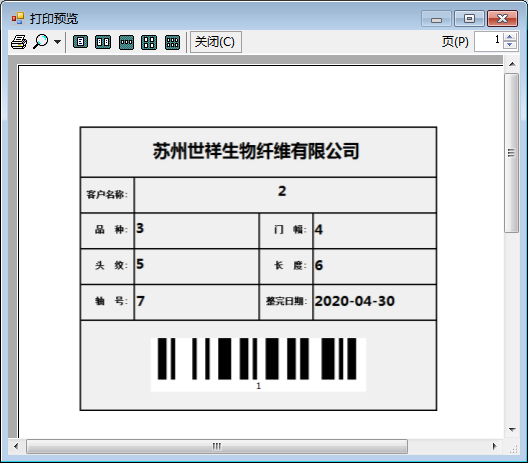
Task: Decrease page number with down spinner
Action: pos(510,45)
